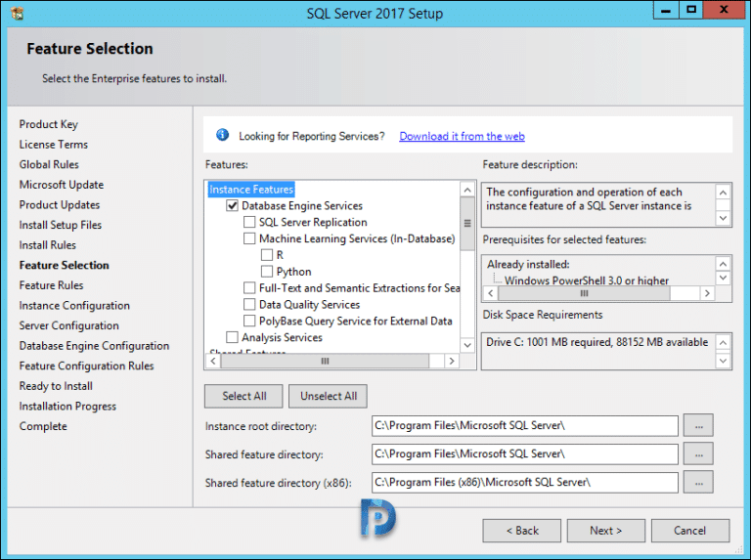Tick the R checkbox
751x560 pixels.
267,255
